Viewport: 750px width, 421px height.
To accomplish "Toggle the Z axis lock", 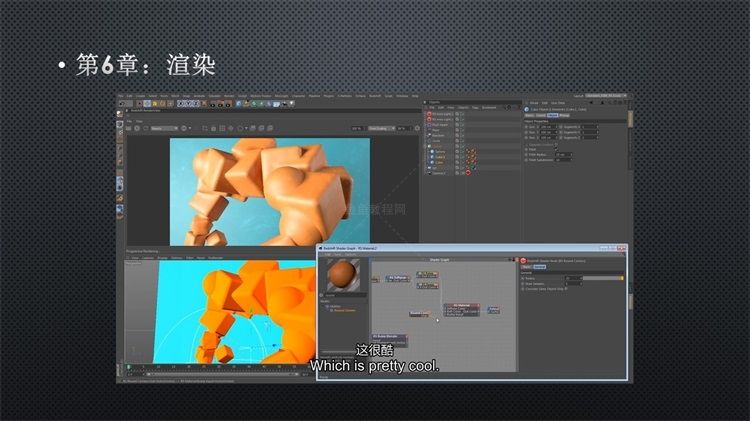I will [x=196, y=104].
